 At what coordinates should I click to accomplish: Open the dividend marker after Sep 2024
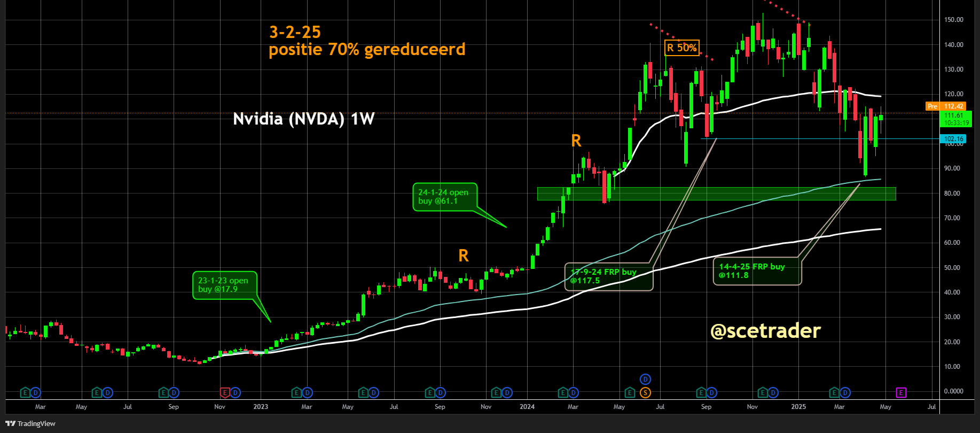coord(711,393)
